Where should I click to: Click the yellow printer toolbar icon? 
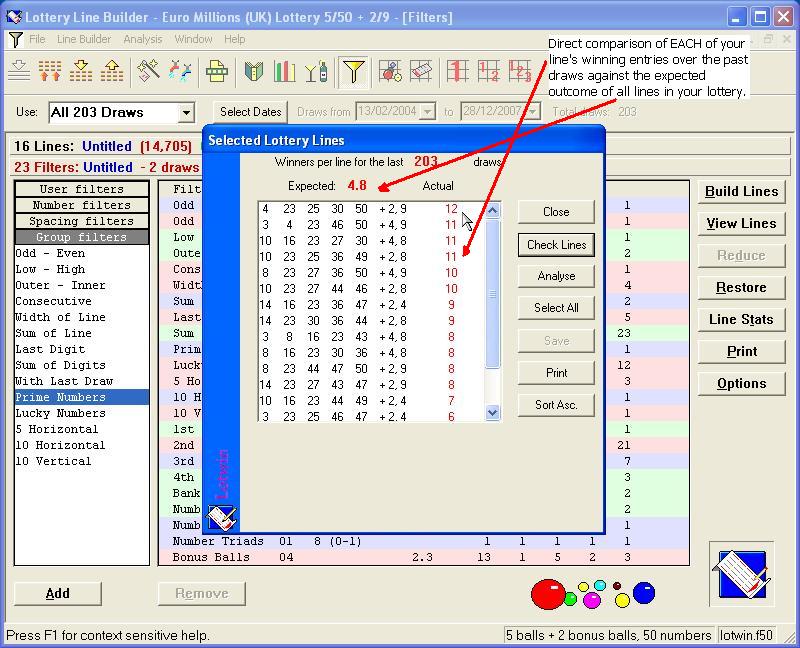pos(217,71)
